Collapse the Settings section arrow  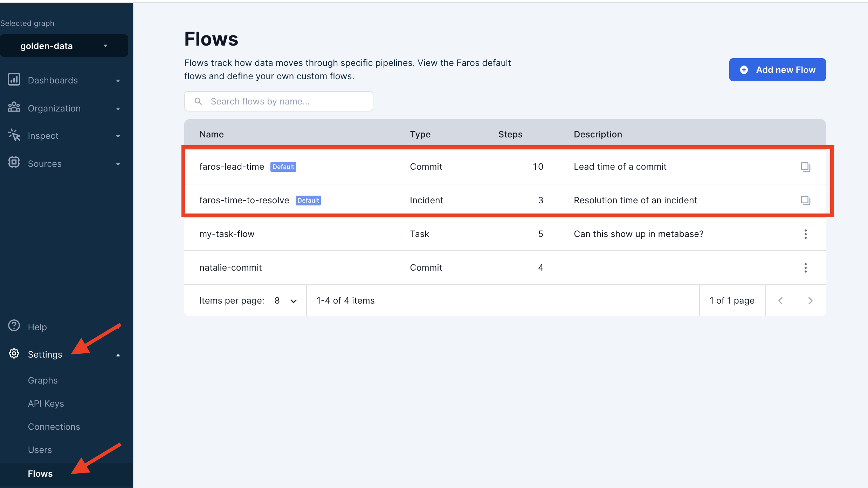118,355
